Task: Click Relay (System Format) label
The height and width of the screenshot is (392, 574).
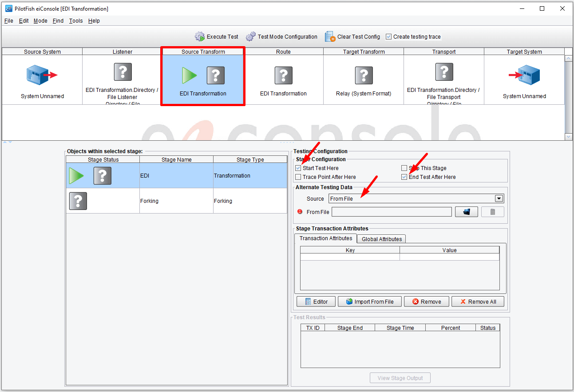Action: (364, 94)
